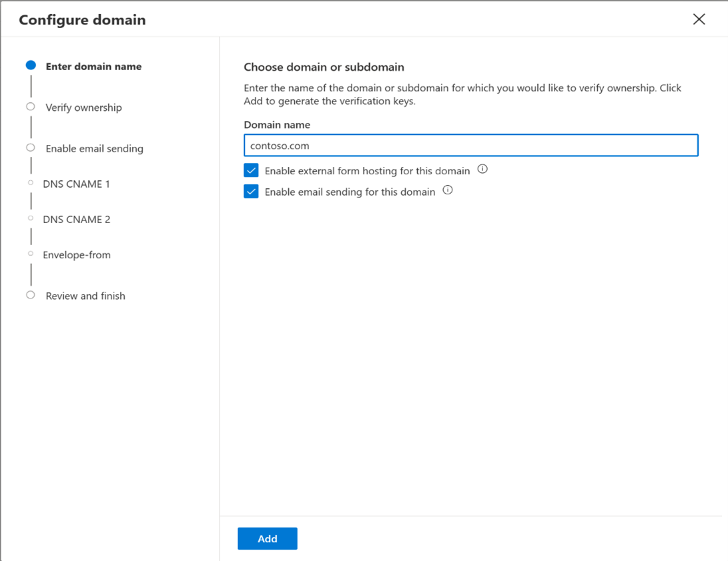Open the external form hosting info tooltip
The image size is (728, 561).
click(x=482, y=170)
